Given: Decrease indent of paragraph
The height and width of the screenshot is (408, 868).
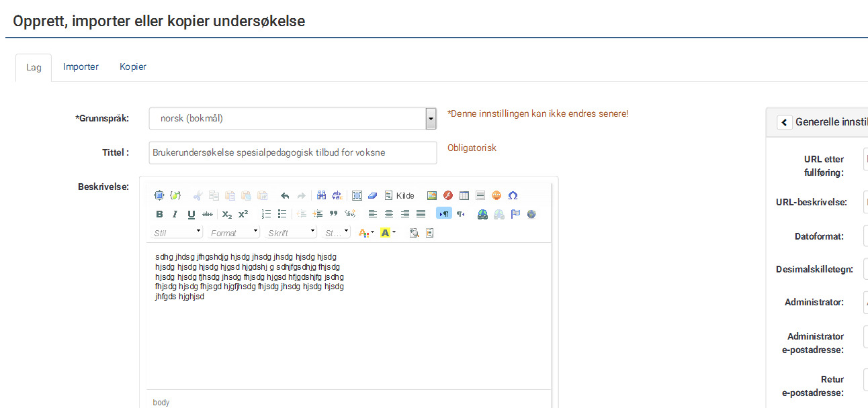Looking at the screenshot, I should (x=301, y=214).
